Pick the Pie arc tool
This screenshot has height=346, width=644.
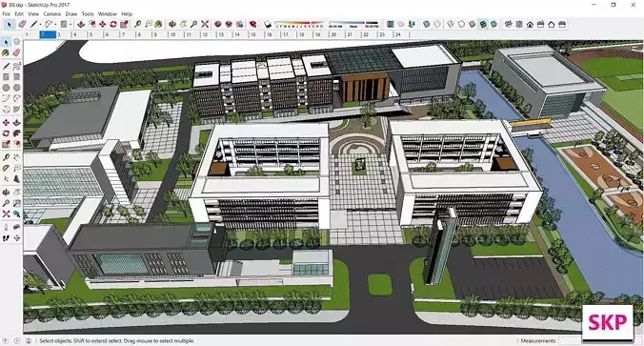16,110
